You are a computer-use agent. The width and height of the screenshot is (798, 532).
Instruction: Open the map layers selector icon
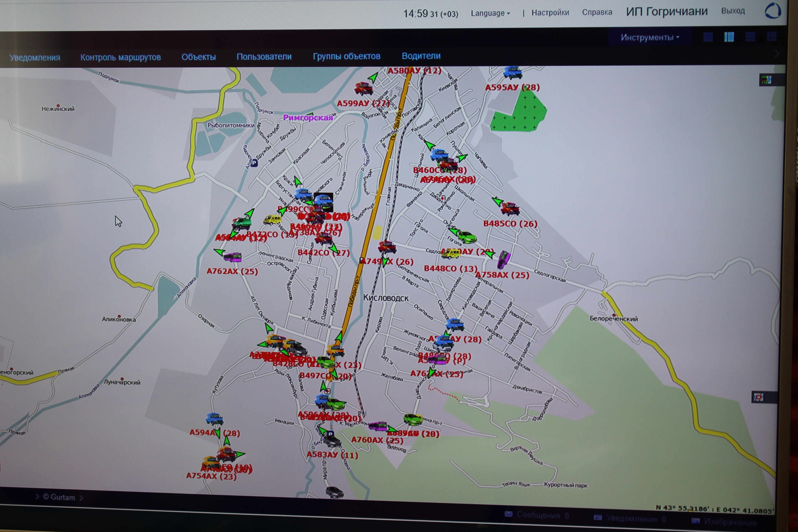point(766,80)
